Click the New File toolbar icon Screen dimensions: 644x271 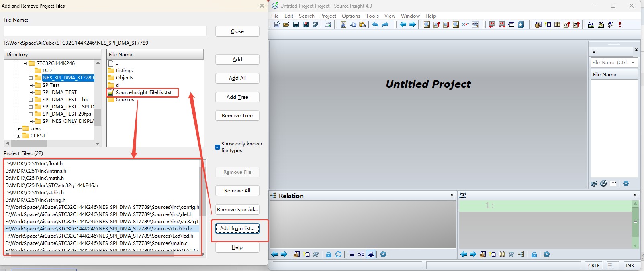pyautogui.click(x=277, y=24)
